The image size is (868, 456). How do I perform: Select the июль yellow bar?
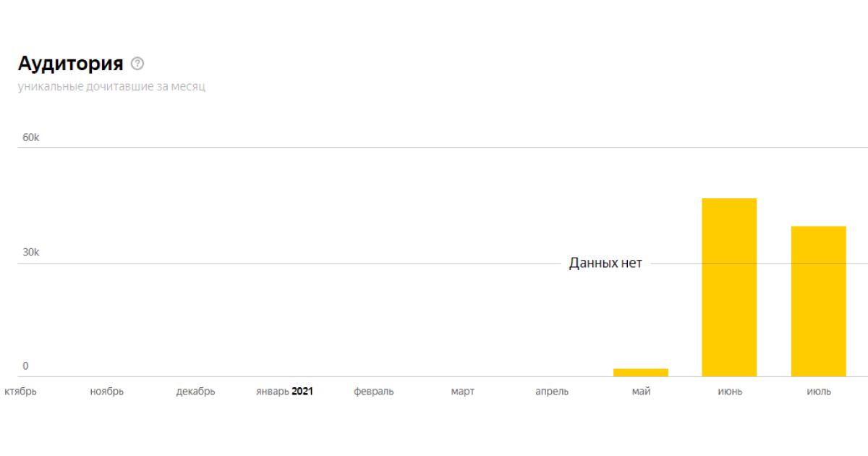[x=818, y=301]
